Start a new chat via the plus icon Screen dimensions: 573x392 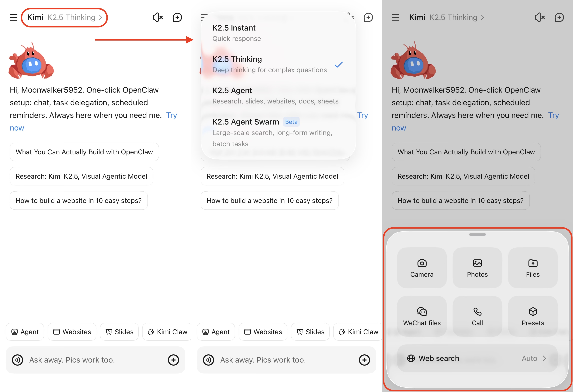tap(177, 17)
